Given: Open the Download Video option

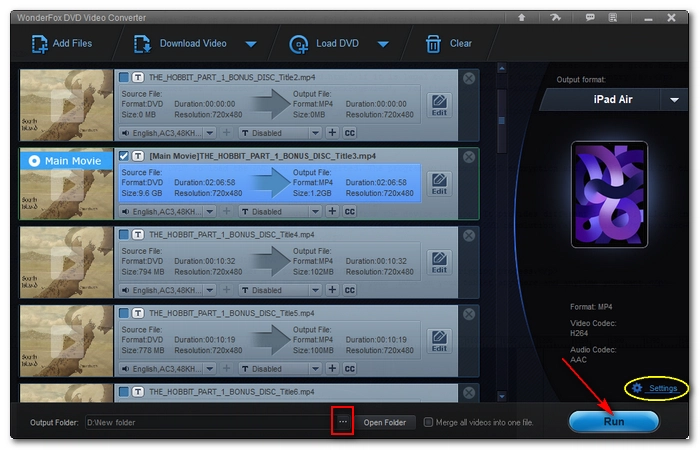Looking at the screenshot, I should click(180, 44).
